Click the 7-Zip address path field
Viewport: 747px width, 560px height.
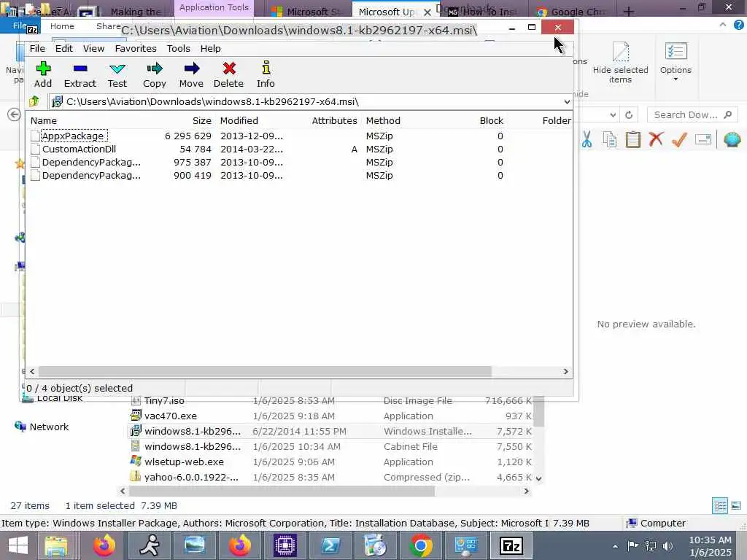pyautogui.click(x=311, y=101)
